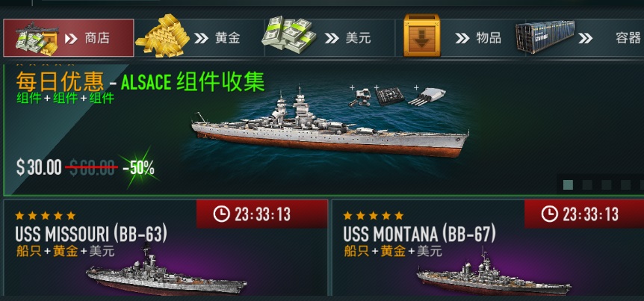Select the first carousel page indicator

click(568, 184)
